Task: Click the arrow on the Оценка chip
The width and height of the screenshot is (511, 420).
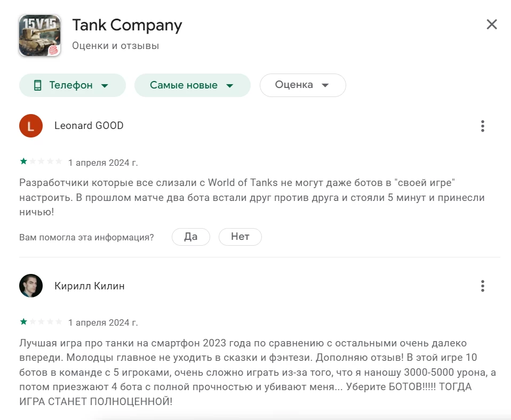Action: click(x=325, y=85)
